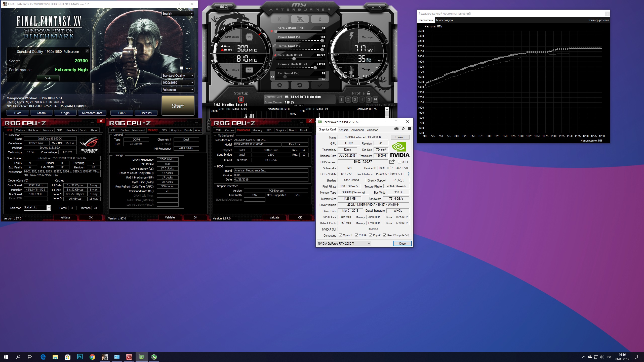Open the Afterburner information button
644x362 pixels.
320,19
